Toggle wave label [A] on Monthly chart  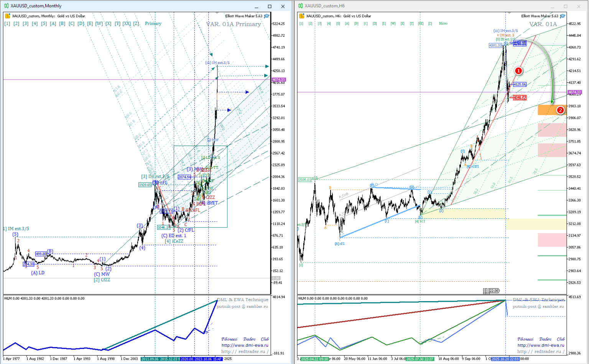(53, 24)
